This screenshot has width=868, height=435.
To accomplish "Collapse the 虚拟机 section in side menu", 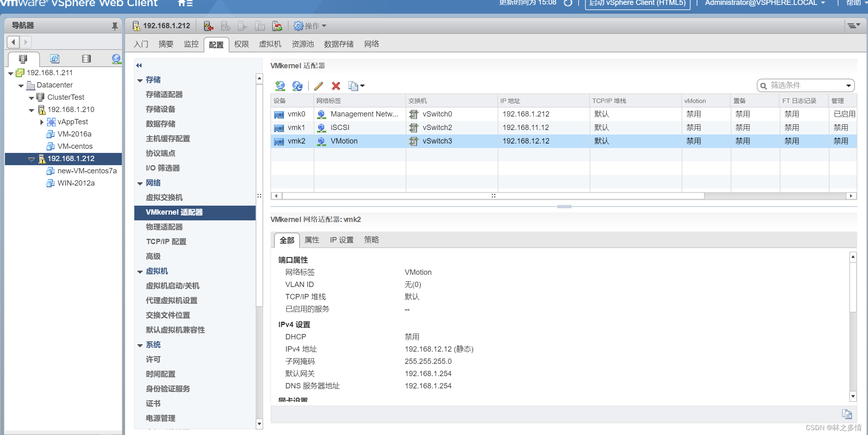I will pyautogui.click(x=140, y=272).
